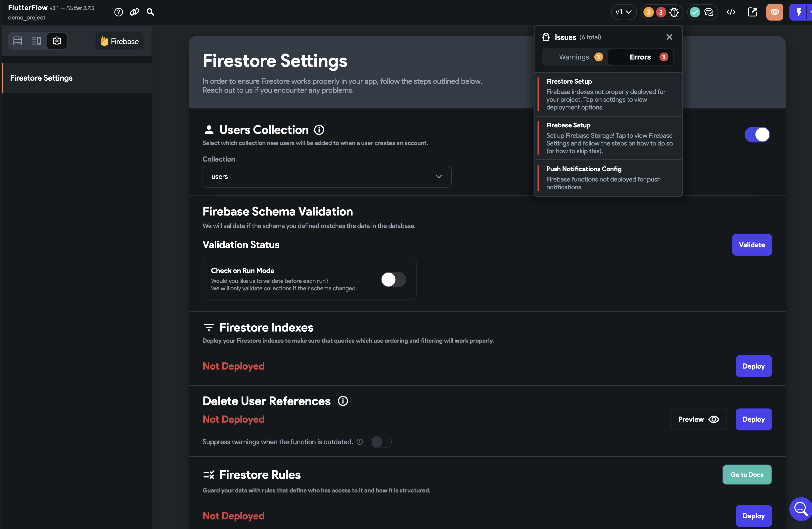The width and height of the screenshot is (812, 529).
Task: Select the Firebase tab in the left panel
Action: click(x=119, y=41)
